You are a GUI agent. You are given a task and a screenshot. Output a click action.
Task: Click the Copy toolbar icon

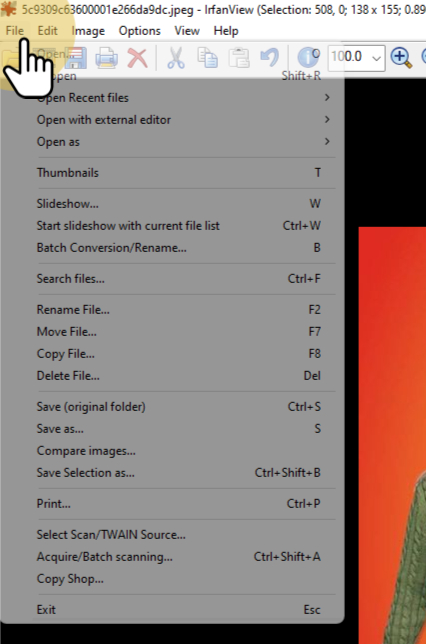pos(207,58)
